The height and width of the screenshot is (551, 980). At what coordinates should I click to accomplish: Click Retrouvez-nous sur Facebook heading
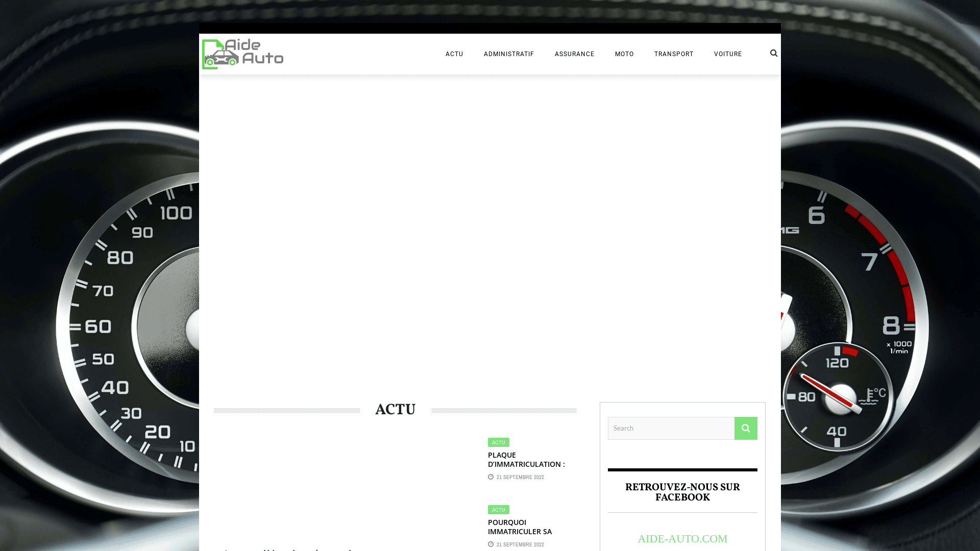[x=682, y=492]
